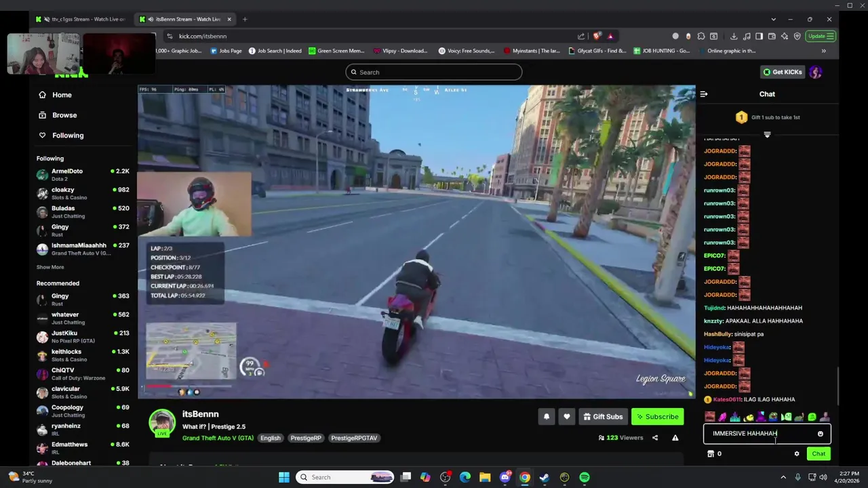Click the Subscribe button
868x488 pixels.
point(657,417)
